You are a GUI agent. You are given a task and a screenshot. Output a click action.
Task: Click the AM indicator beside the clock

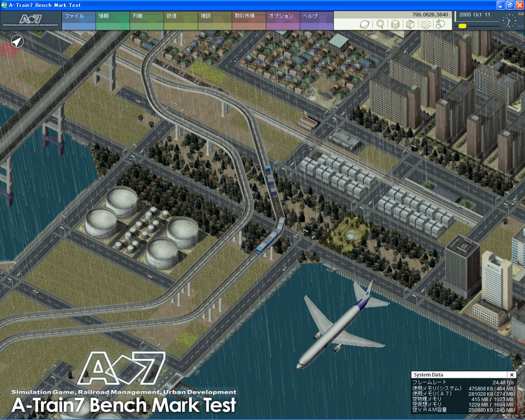[x=520, y=14]
